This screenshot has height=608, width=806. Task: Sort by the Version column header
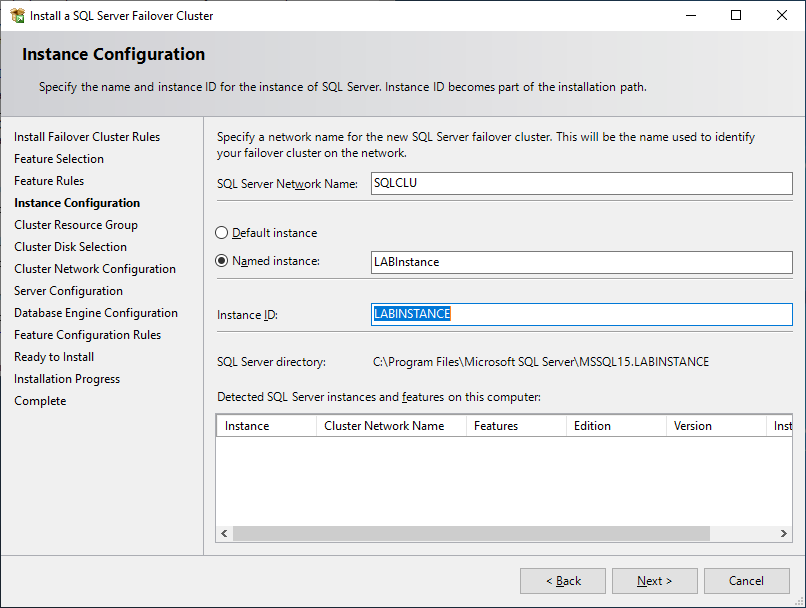pos(716,426)
